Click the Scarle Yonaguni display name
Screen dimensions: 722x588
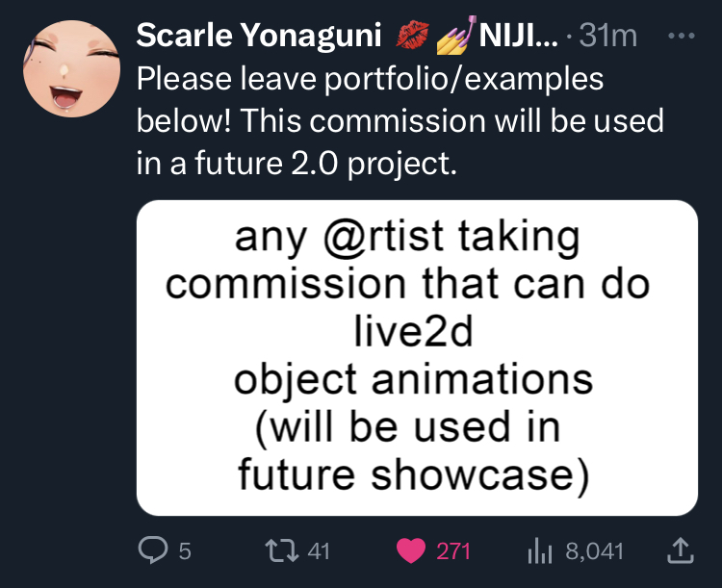tap(260, 37)
